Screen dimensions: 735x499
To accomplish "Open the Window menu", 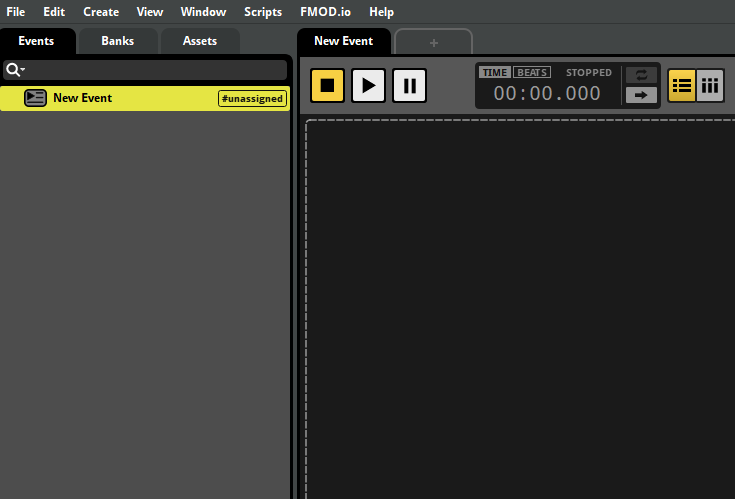I will [203, 12].
